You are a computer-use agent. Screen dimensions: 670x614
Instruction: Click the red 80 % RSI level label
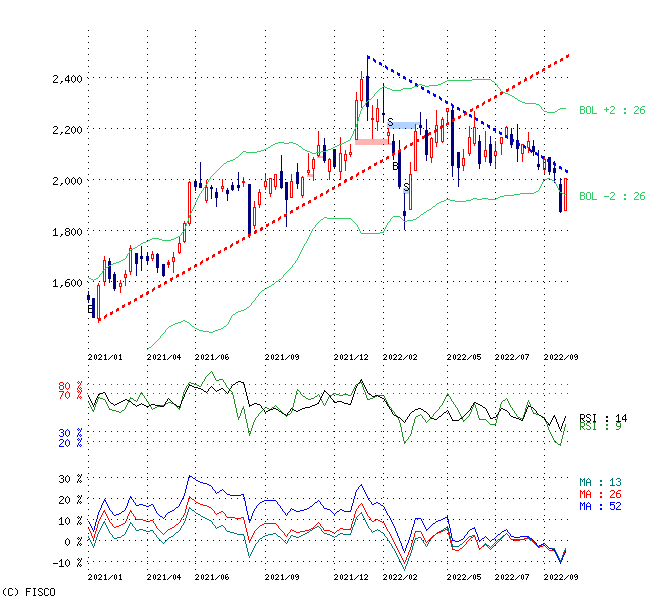point(70,386)
